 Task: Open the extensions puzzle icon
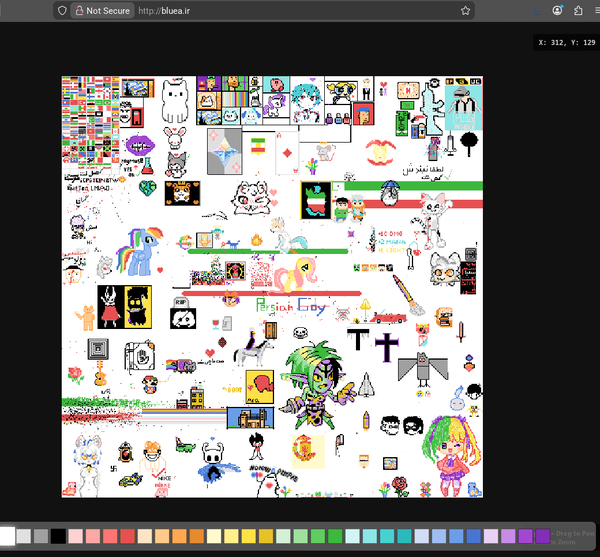tap(578, 11)
